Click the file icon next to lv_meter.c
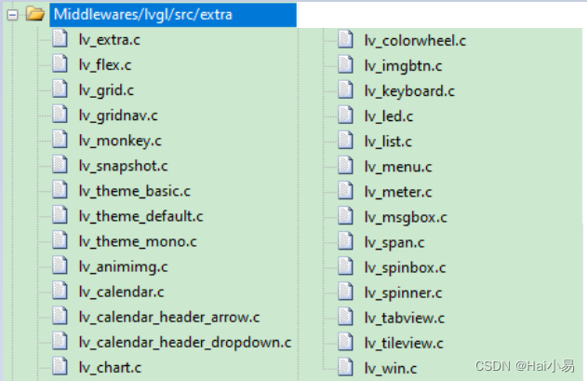 (345, 191)
